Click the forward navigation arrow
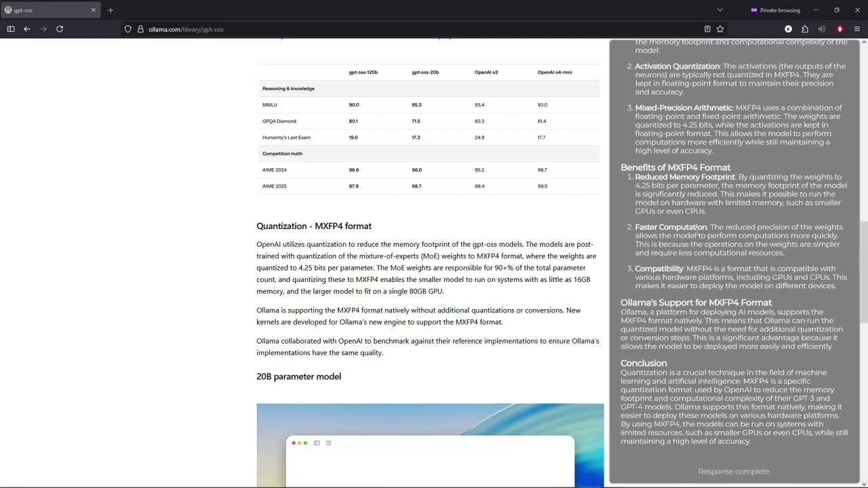The image size is (868, 488). 43,29
